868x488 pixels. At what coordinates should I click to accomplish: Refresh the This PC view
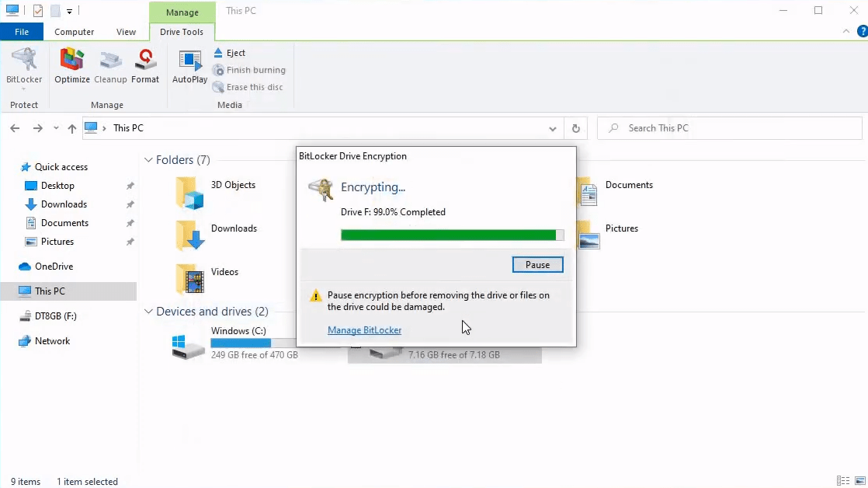tap(575, 128)
